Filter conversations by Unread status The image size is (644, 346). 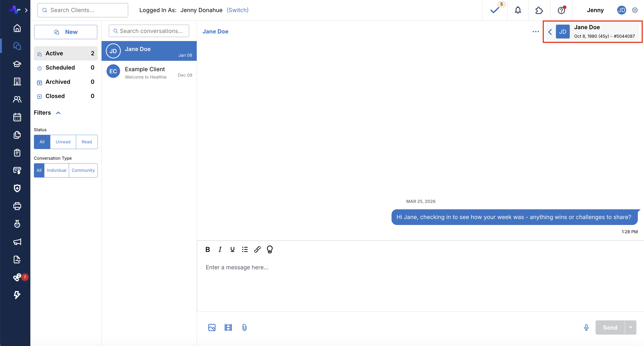point(63,142)
